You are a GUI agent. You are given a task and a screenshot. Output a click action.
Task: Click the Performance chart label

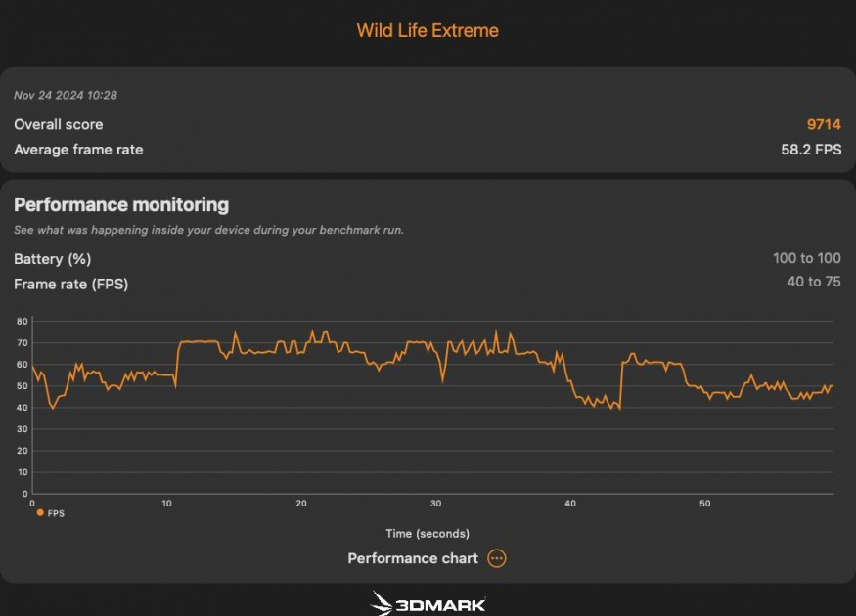coord(413,558)
